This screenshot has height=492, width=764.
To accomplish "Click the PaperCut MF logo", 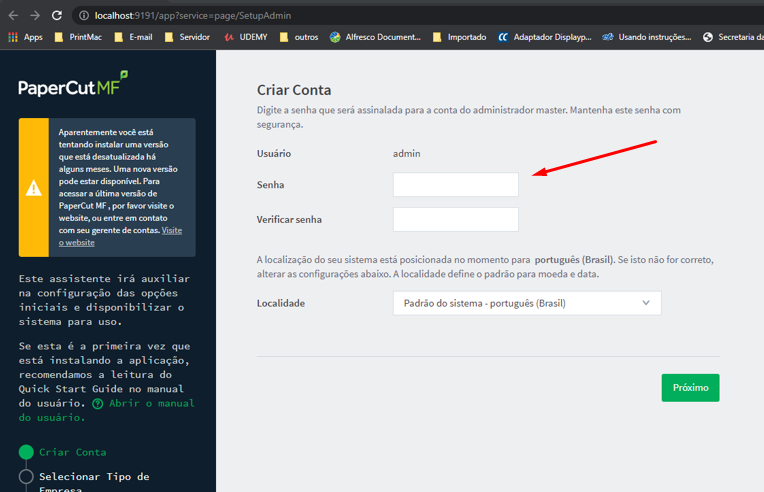I will pos(73,84).
